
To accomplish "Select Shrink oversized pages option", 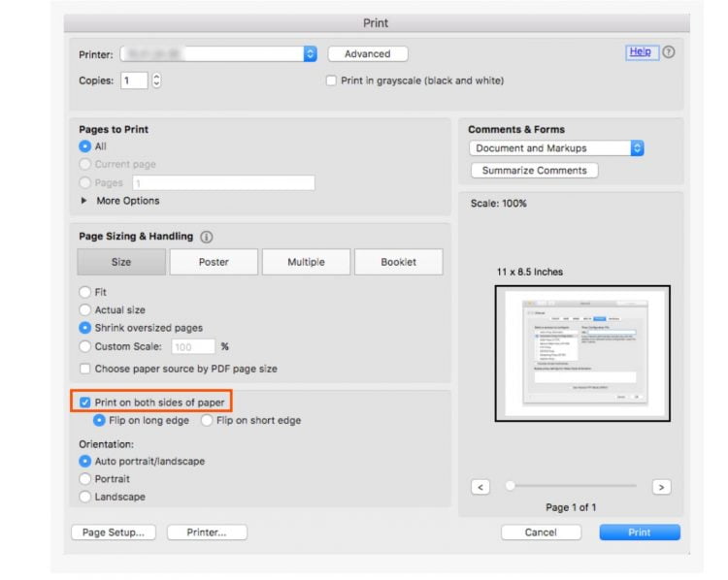I will click(84, 328).
